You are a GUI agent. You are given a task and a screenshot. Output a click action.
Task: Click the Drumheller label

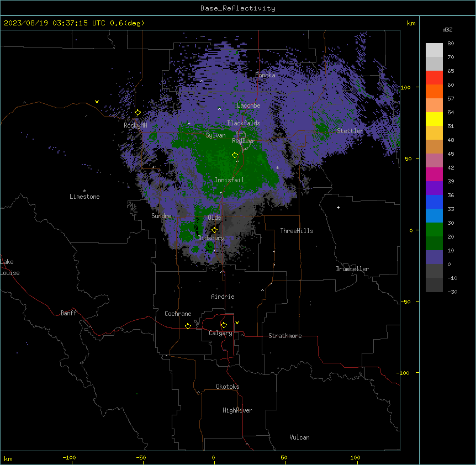(352, 269)
